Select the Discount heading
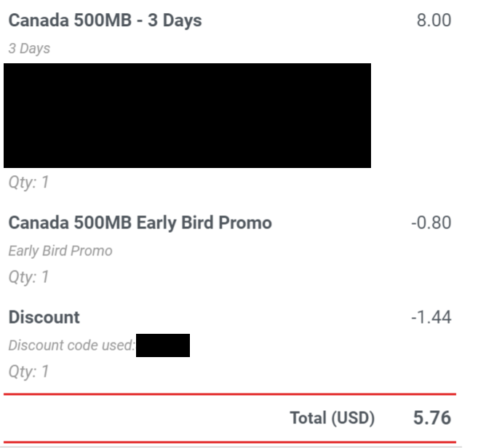 click(x=44, y=317)
